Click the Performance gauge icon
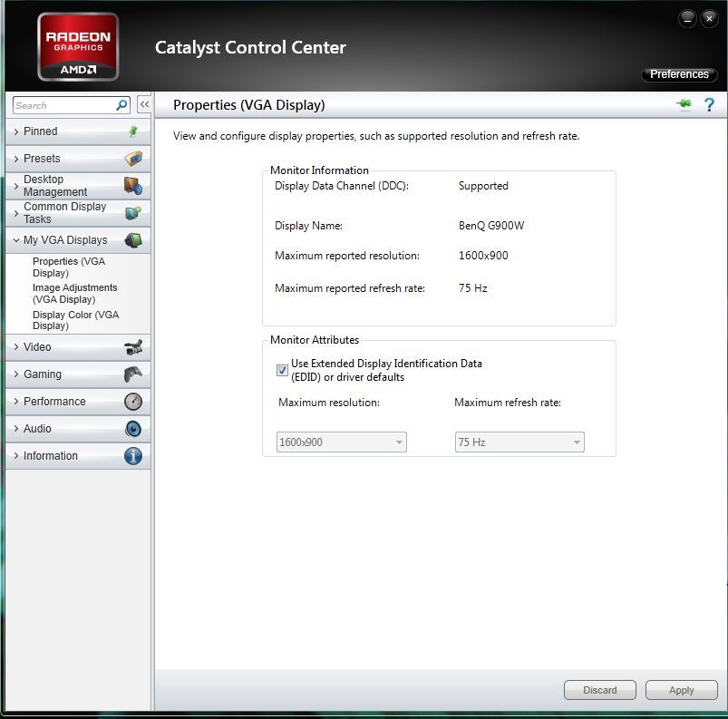The height and width of the screenshot is (719, 728). tap(133, 402)
